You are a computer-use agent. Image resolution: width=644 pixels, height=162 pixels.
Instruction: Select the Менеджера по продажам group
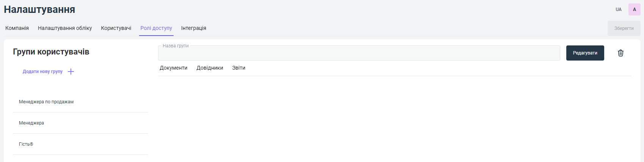click(x=46, y=102)
